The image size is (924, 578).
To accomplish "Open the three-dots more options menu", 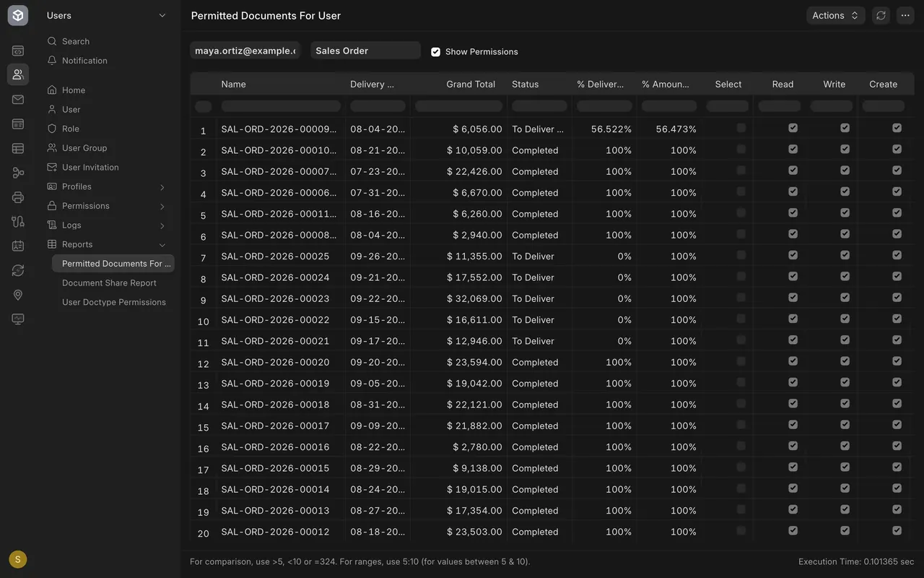I will tap(905, 15).
